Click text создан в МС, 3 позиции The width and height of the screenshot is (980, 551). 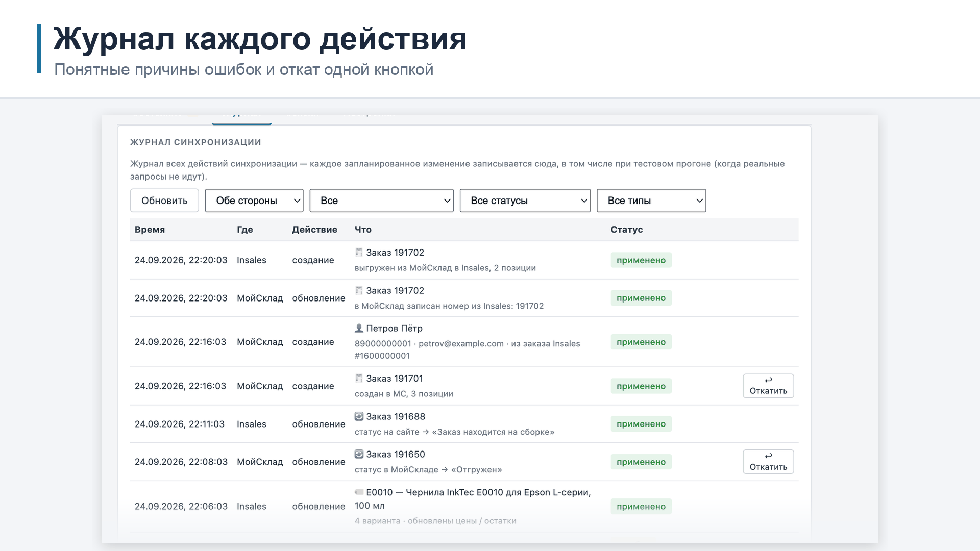pyautogui.click(x=404, y=394)
